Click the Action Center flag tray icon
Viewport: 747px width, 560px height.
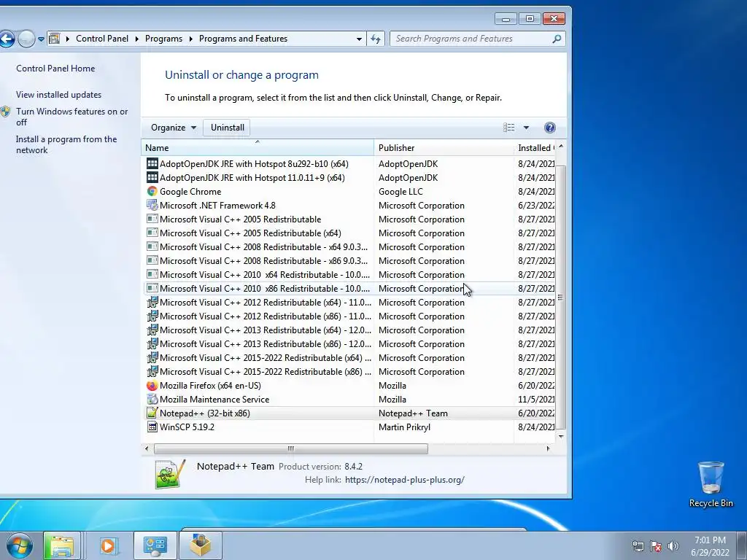[x=656, y=546]
